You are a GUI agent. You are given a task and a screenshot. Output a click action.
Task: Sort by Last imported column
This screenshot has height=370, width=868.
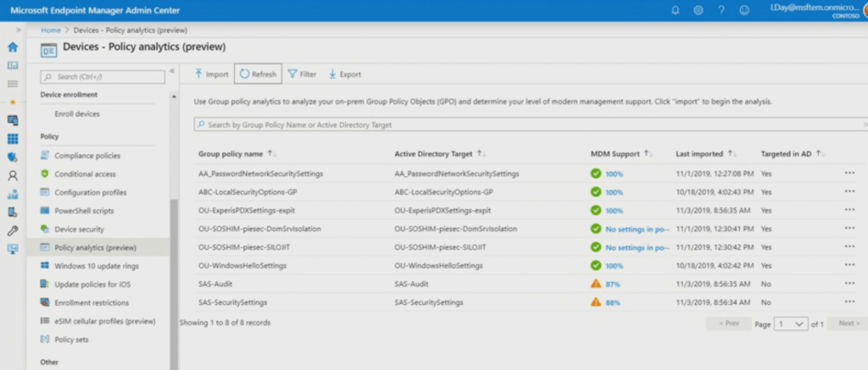coord(706,154)
